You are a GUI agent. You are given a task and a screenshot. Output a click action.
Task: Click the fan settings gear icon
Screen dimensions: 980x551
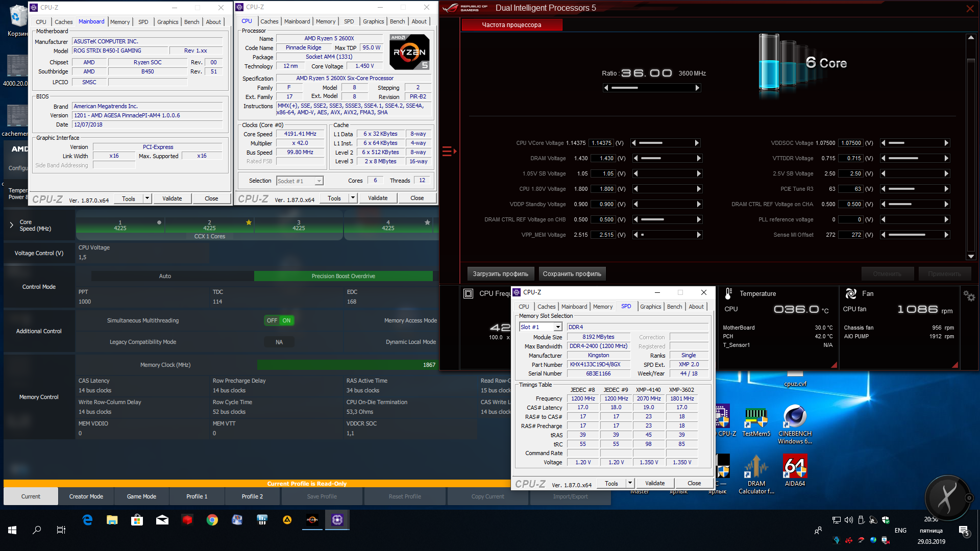pos(969,296)
